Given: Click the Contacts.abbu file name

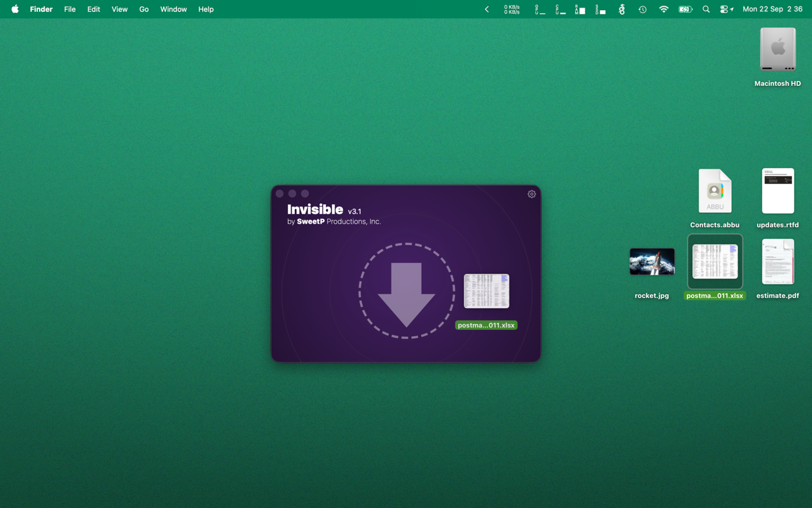Looking at the screenshot, I should 715,225.
